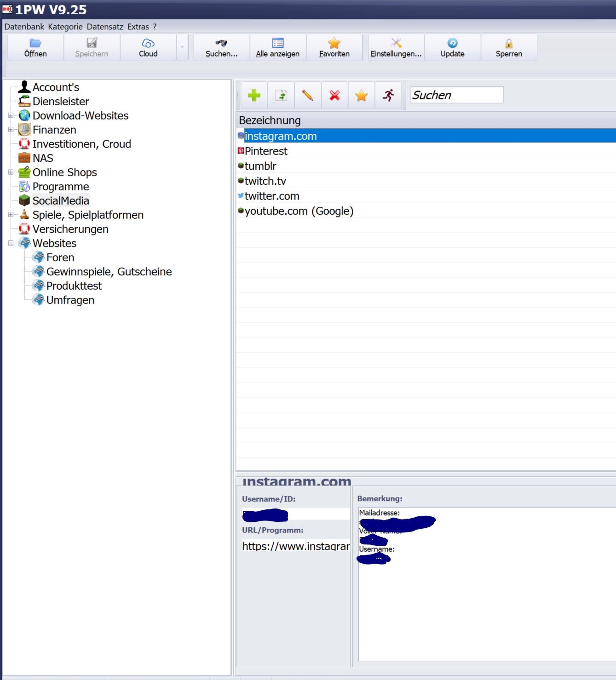
Task: Click the Bezeichnung column header
Action: click(270, 120)
